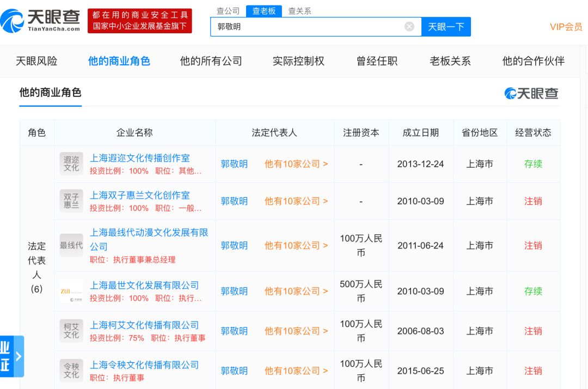
Task: Expand 他有10家公司 in the 上海双子惠兰 row
Action: coord(296,201)
